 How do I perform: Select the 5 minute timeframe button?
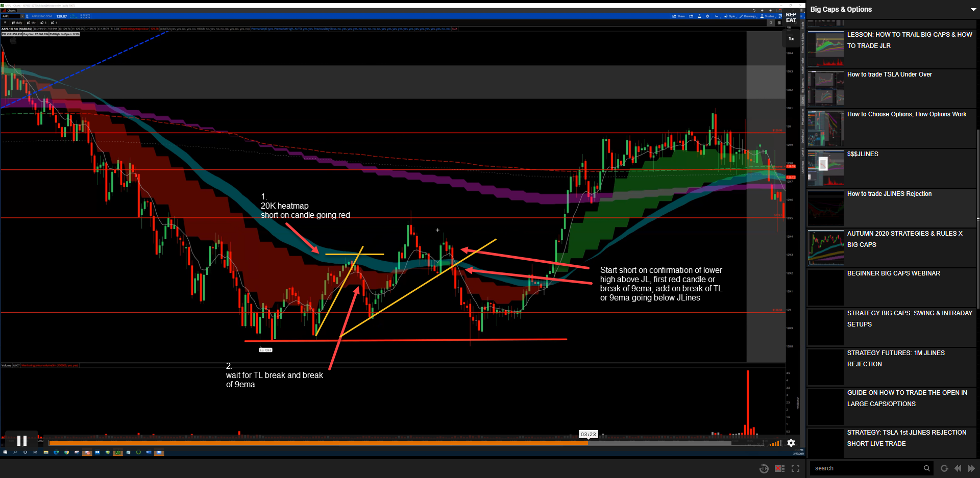pyautogui.click(x=44, y=22)
